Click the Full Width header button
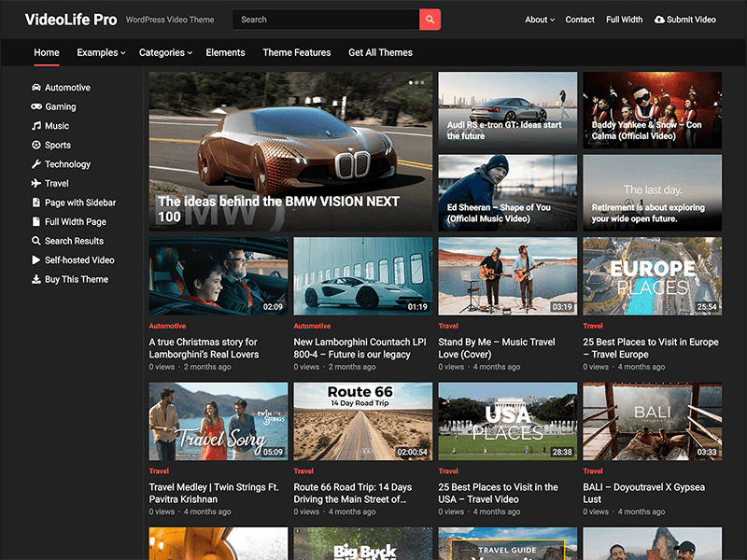This screenshot has width=747, height=560. (x=624, y=19)
